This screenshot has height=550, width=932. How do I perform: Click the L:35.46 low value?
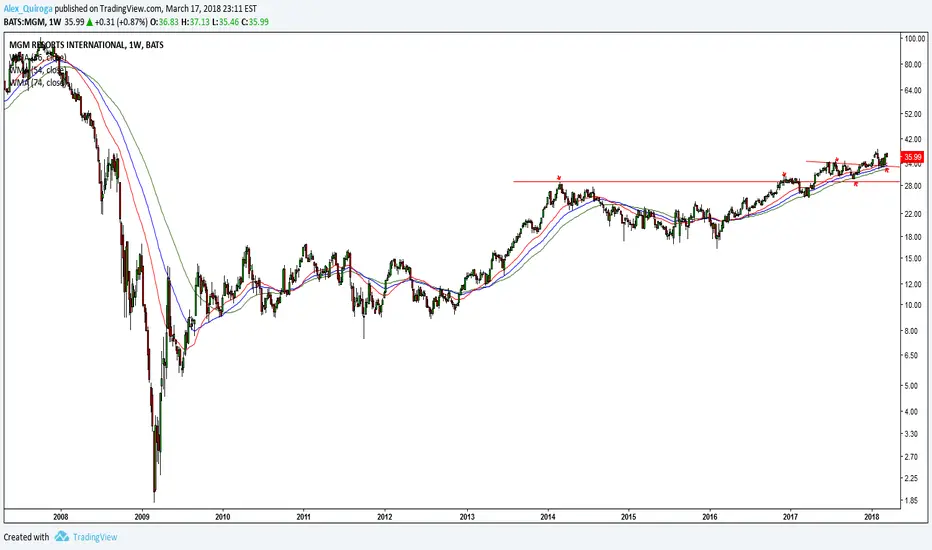[x=225, y=22]
